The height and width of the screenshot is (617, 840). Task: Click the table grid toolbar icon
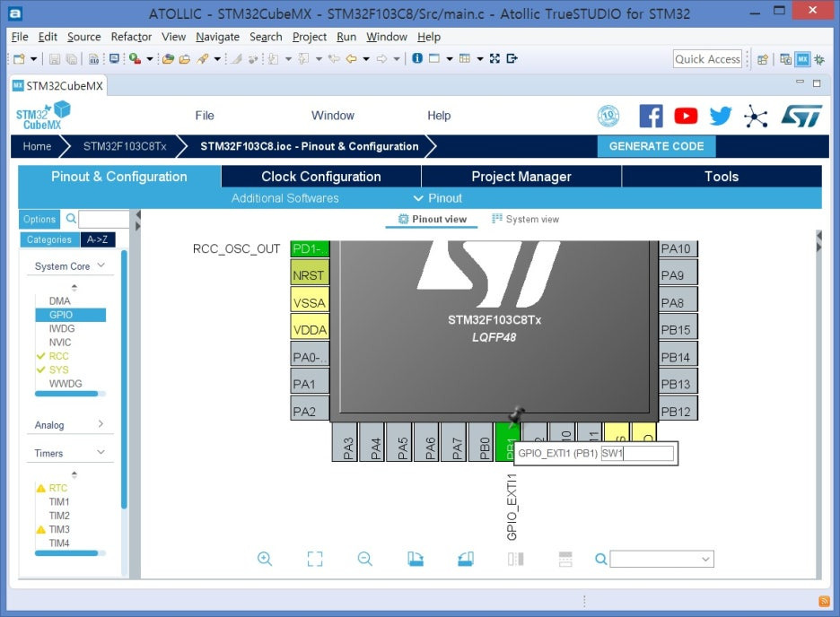click(x=465, y=58)
